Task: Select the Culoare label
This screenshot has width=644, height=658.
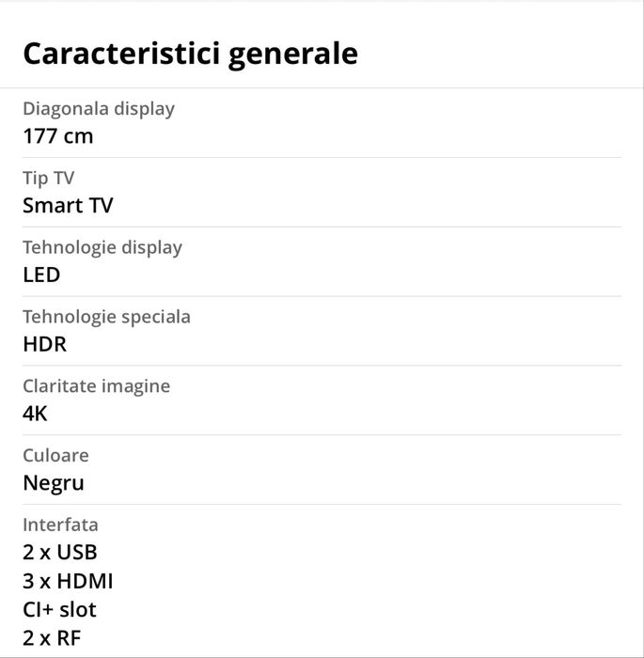Action: click(55, 455)
